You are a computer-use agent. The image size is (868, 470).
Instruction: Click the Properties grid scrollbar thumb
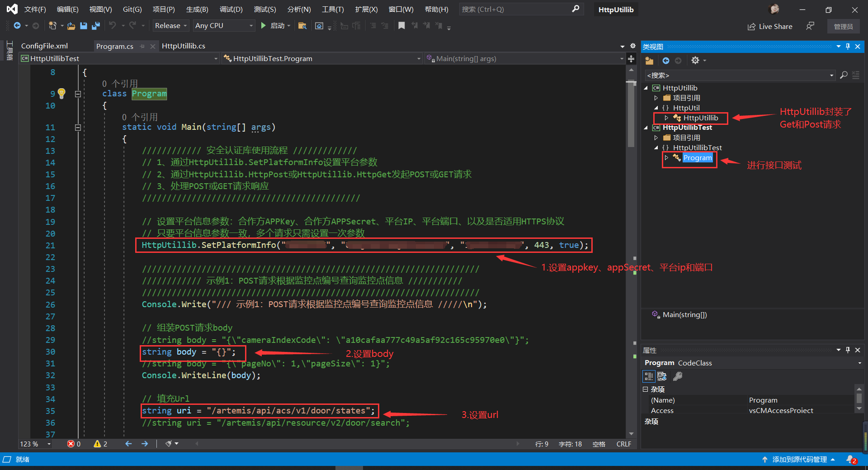859,399
